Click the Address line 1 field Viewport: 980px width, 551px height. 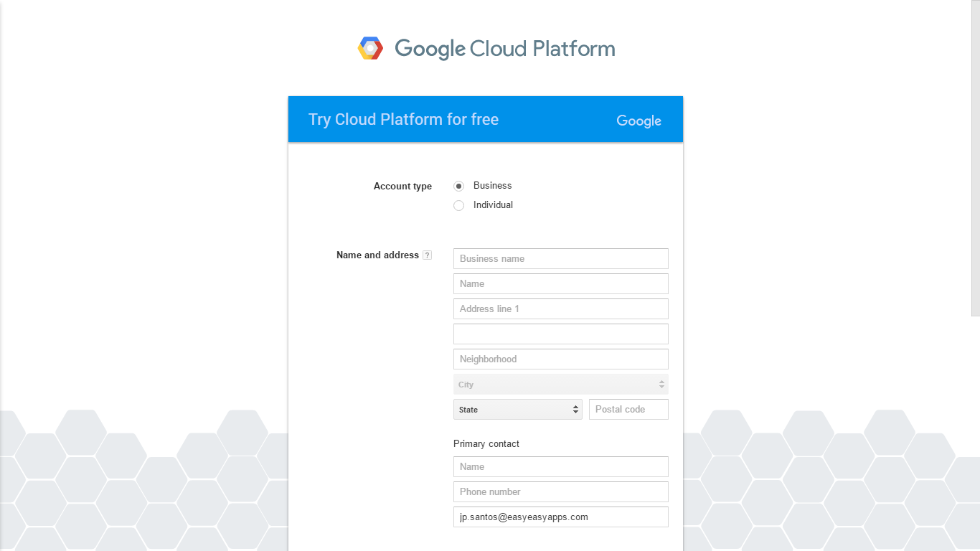pos(560,309)
